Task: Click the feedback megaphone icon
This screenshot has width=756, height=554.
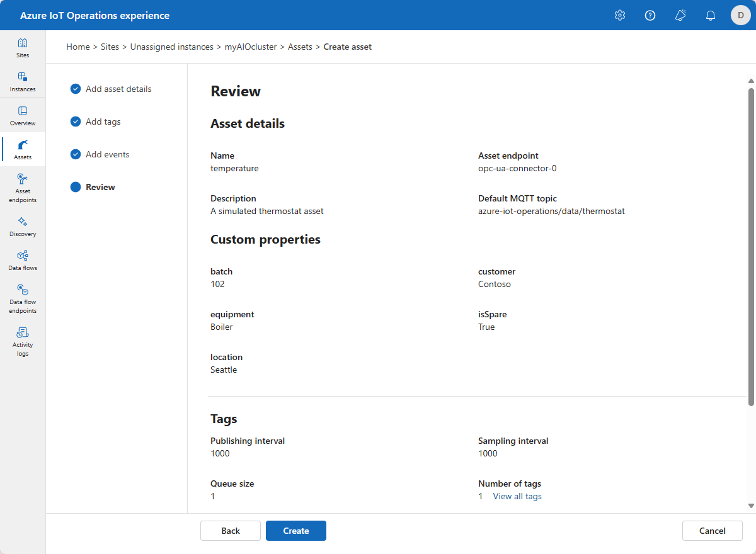Action: [680, 15]
